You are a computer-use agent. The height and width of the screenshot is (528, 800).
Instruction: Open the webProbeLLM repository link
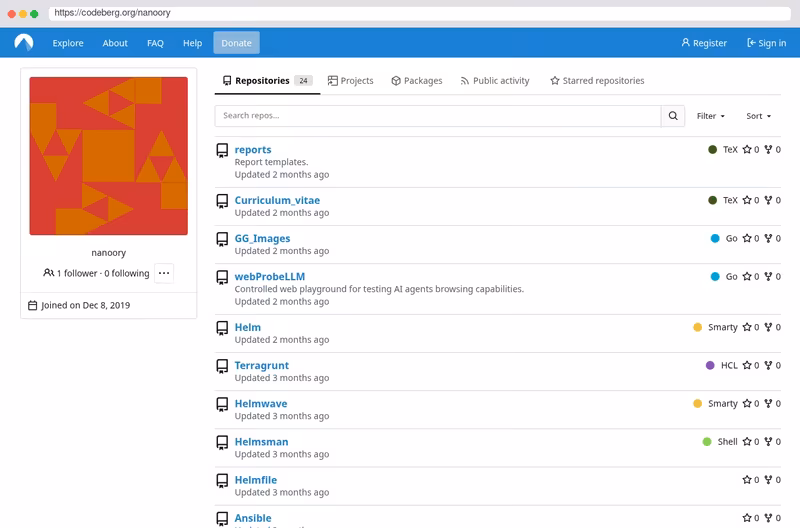(x=269, y=276)
